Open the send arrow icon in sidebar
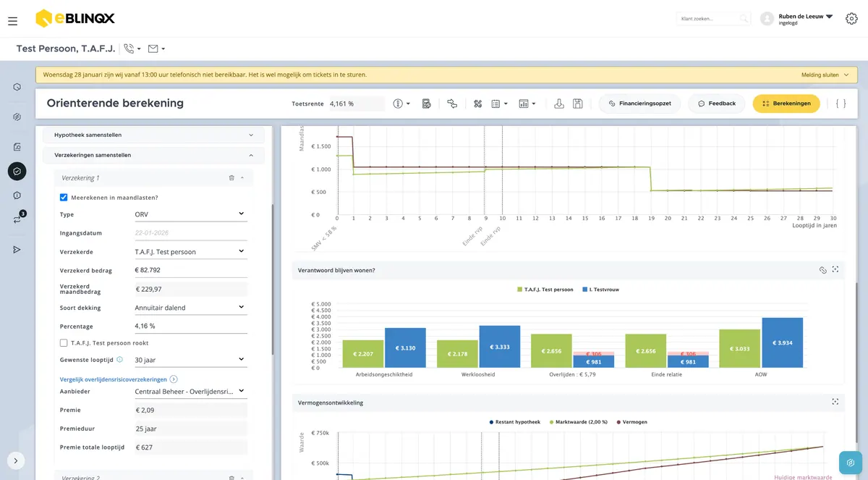The height and width of the screenshot is (480, 868). 17,250
